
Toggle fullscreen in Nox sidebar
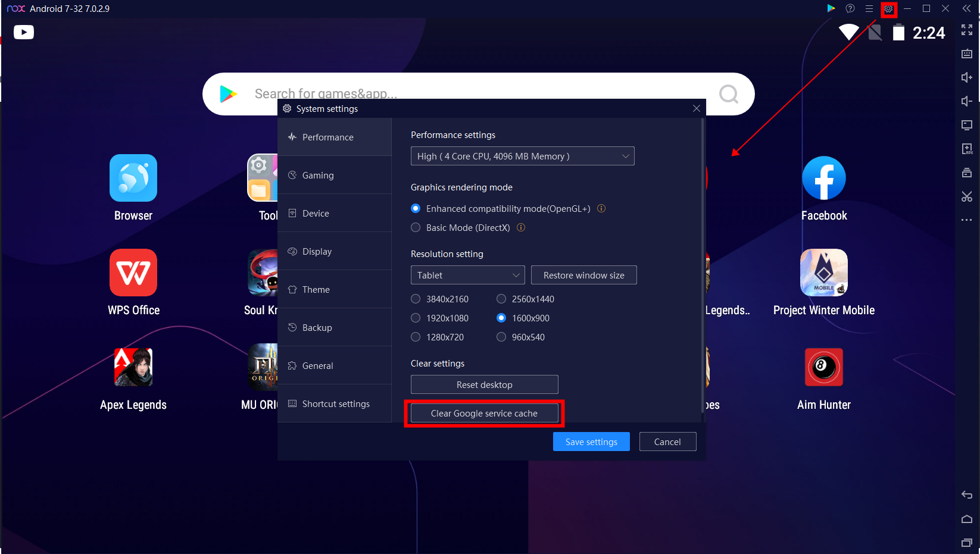click(967, 30)
